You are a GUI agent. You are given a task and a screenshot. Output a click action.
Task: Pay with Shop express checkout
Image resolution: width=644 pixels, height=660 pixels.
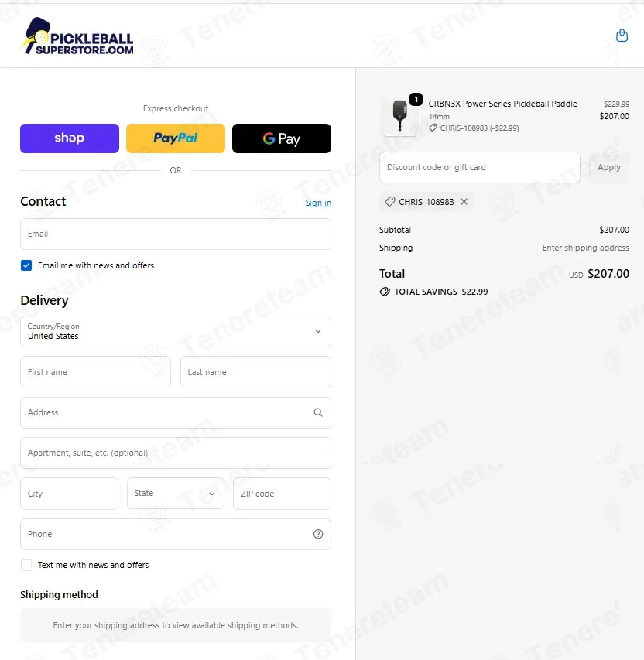click(70, 138)
